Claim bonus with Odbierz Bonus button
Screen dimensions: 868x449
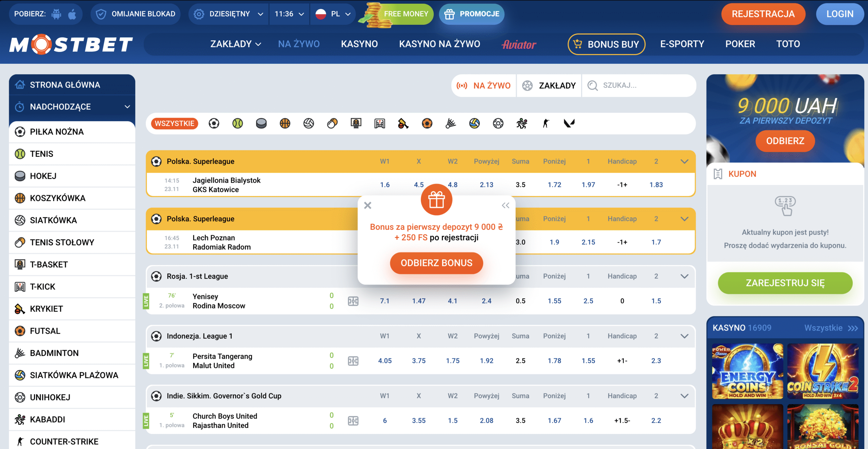(x=436, y=263)
